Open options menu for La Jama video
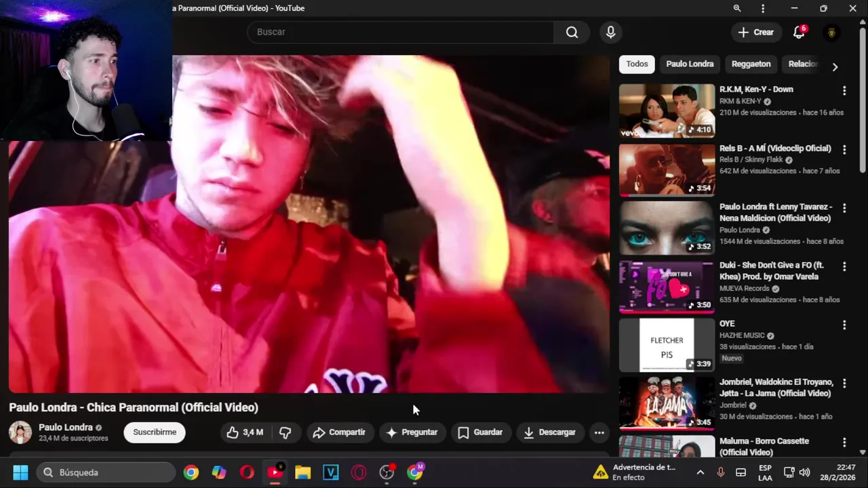 pos(844,384)
